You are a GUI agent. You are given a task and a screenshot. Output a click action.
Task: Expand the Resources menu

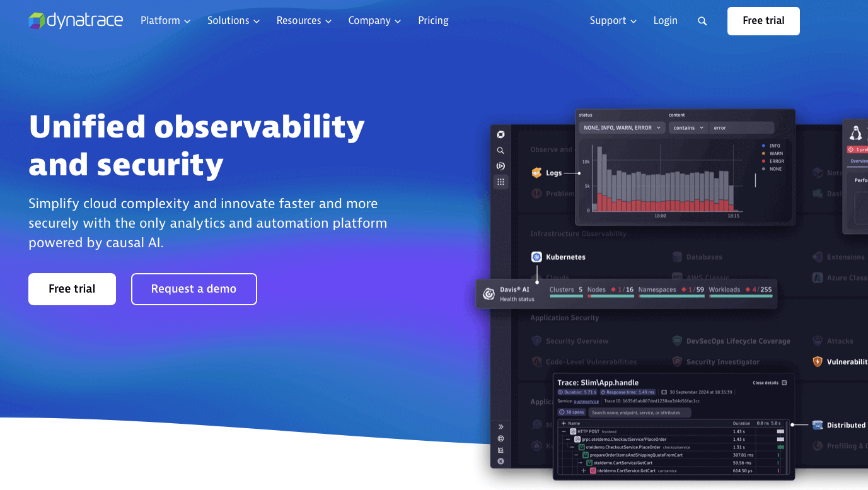tap(304, 21)
